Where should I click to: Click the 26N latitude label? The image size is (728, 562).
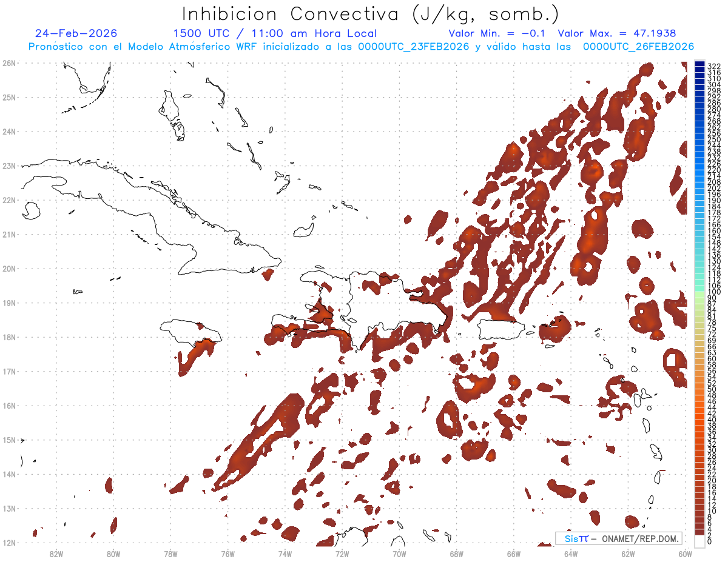9,62
